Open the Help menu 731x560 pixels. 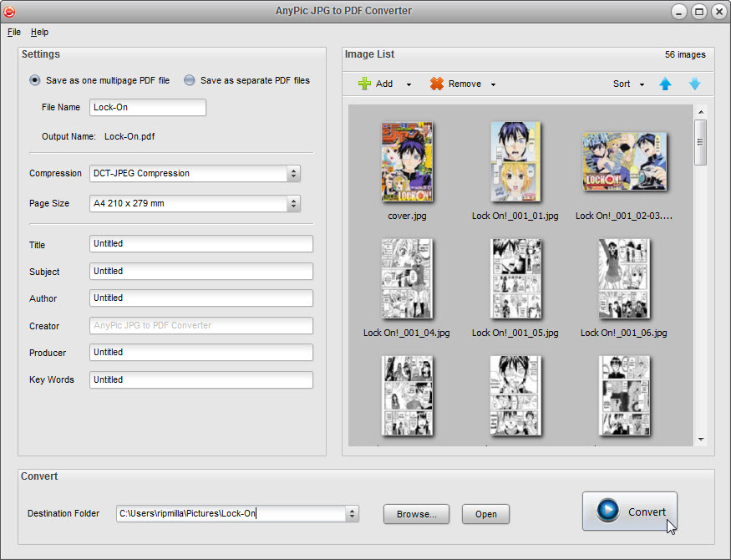39,32
